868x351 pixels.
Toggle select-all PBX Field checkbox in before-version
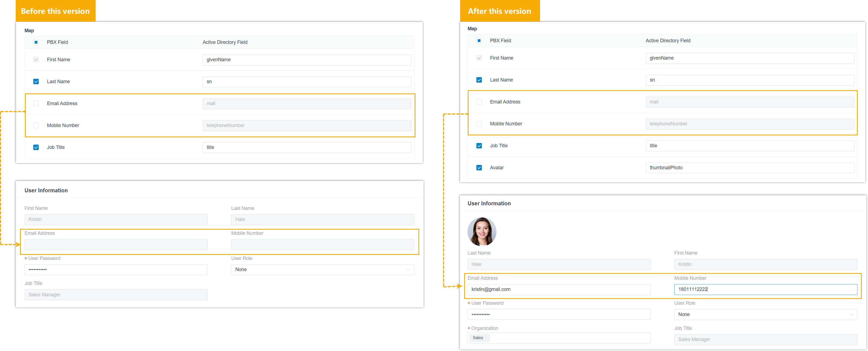[36, 42]
